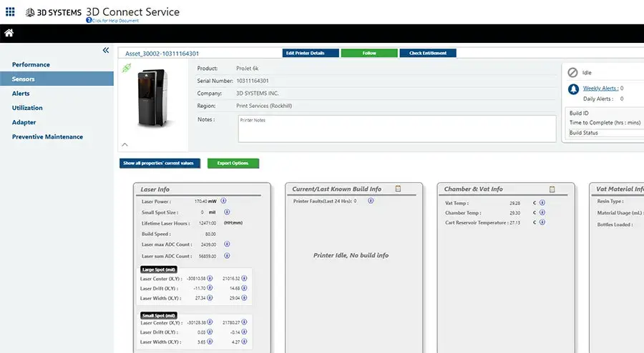Click Small Spot Laser Center X info icon
The width and height of the screenshot is (644, 353).
pyautogui.click(x=210, y=322)
